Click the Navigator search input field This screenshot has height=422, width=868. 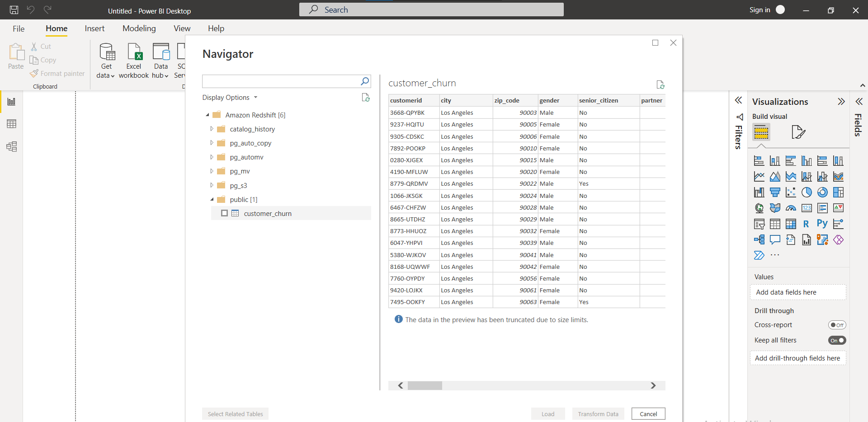point(280,81)
